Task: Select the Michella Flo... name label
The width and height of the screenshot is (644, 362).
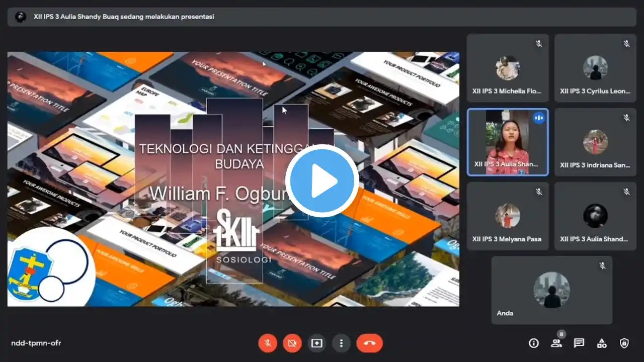Action: [507, 91]
